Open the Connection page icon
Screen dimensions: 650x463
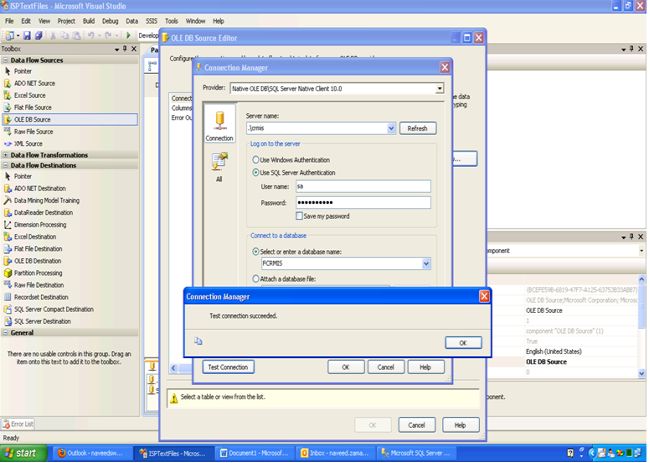point(220,124)
